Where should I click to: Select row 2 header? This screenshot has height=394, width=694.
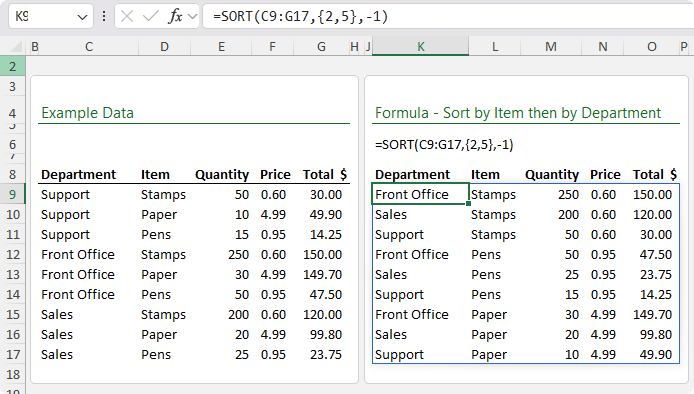[12, 66]
